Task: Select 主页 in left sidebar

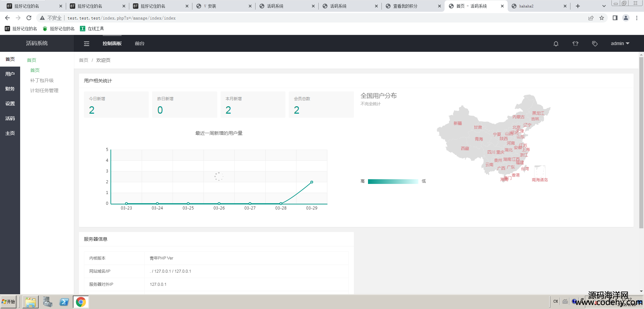Action: coord(10,133)
